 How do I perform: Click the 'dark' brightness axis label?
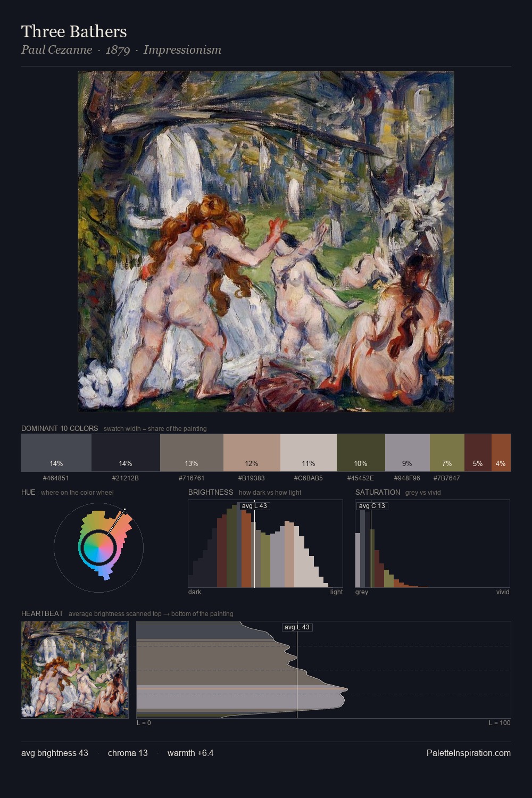point(195,592)
